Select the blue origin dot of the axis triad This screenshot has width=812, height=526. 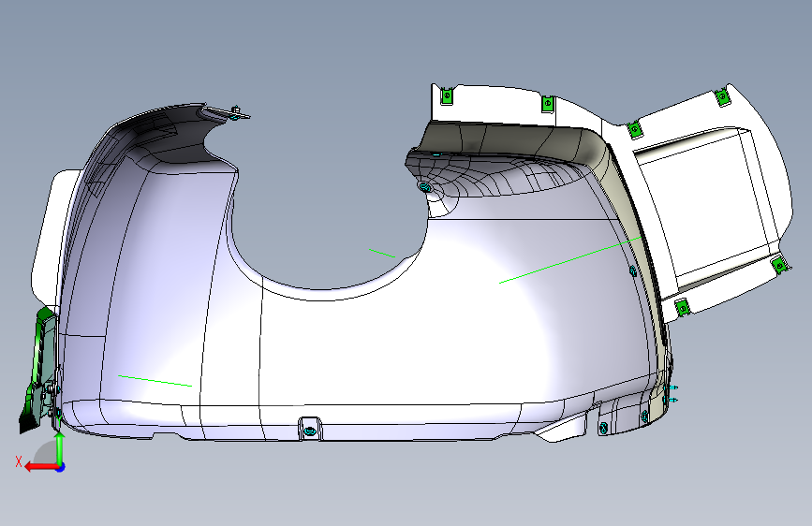click(x=61, y=467)
